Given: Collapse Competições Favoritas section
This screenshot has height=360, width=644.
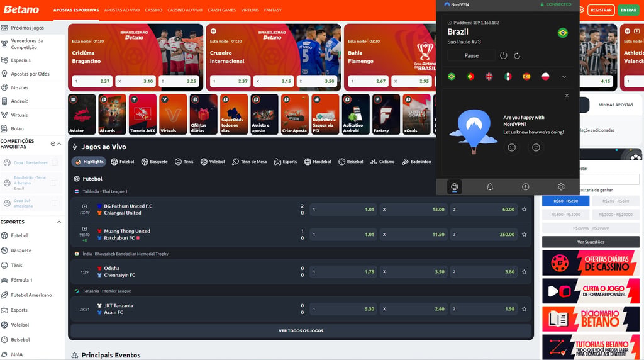Looking at the screenshot, I should click(59, 144).
